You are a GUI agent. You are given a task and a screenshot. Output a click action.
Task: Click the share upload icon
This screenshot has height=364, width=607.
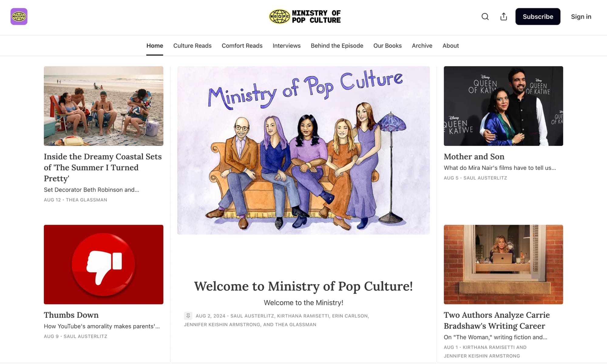pyautogui.click(x=504, y=17)
